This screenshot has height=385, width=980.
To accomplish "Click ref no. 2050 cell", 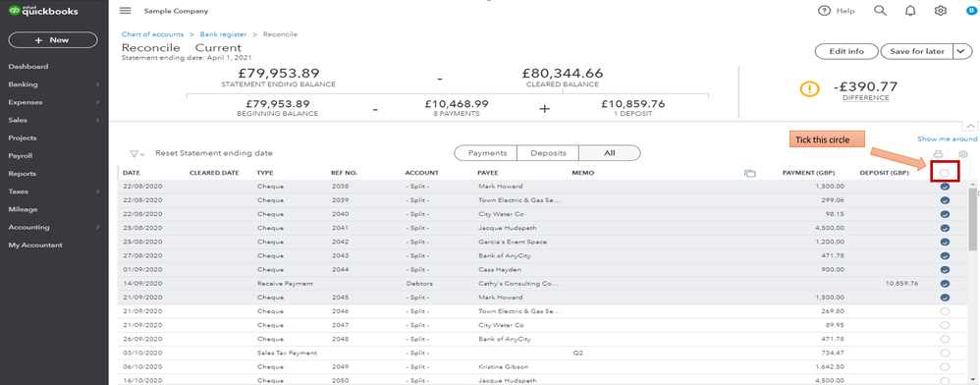I will point(341,381).
